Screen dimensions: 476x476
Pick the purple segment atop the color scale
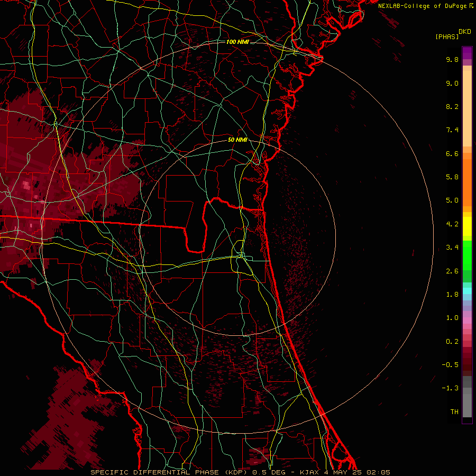point(467,53)
